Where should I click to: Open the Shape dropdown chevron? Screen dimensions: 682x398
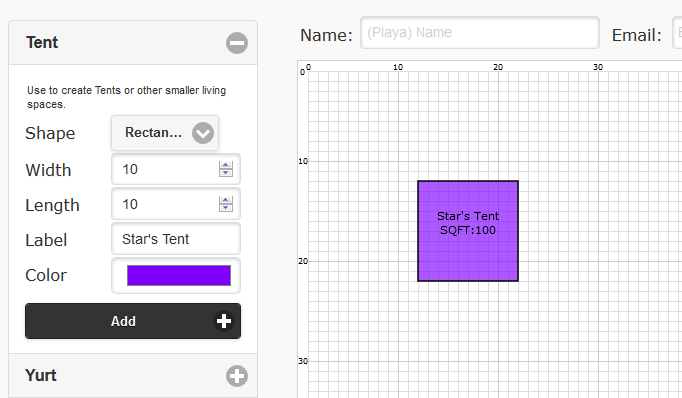(203, 133)
